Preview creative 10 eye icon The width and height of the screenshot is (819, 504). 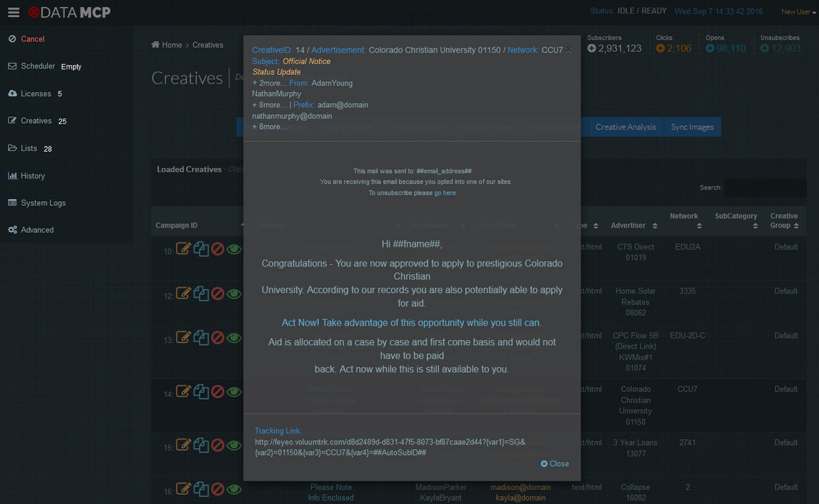[x=234, y=249]
